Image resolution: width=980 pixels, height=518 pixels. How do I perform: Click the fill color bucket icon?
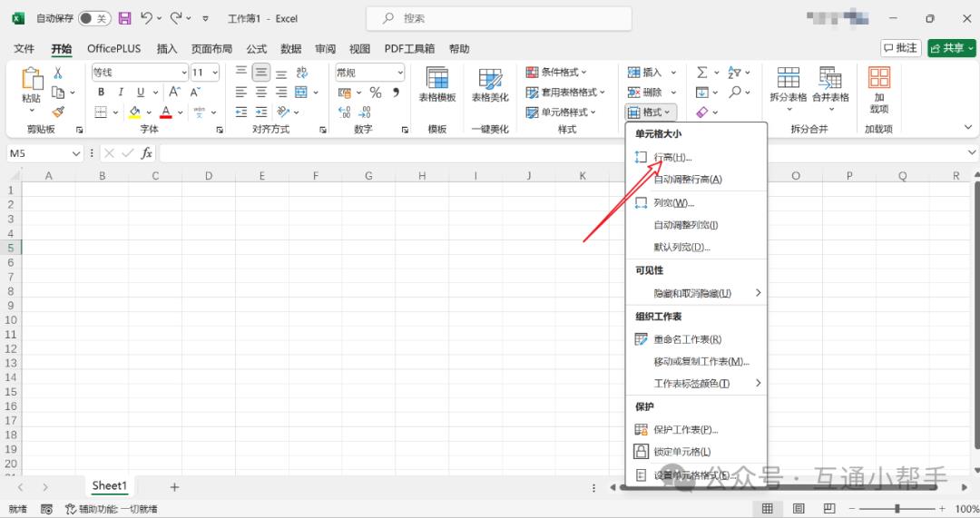click(134, 112)
